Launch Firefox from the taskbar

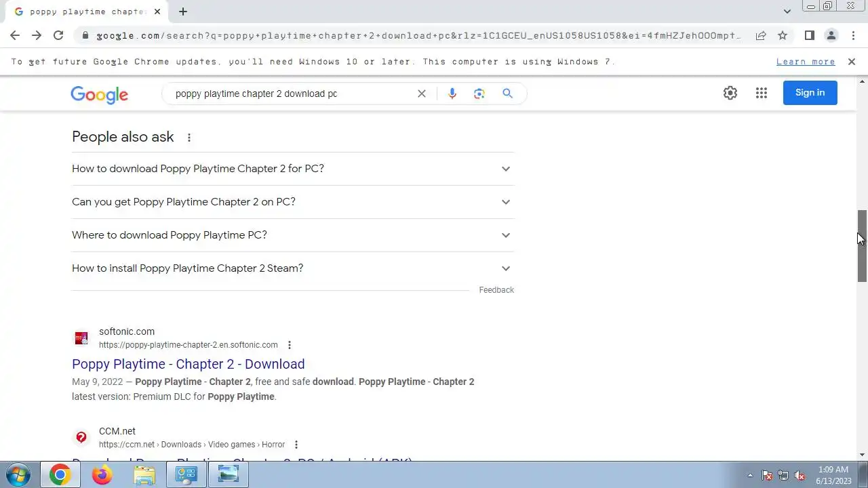[102, 475]
